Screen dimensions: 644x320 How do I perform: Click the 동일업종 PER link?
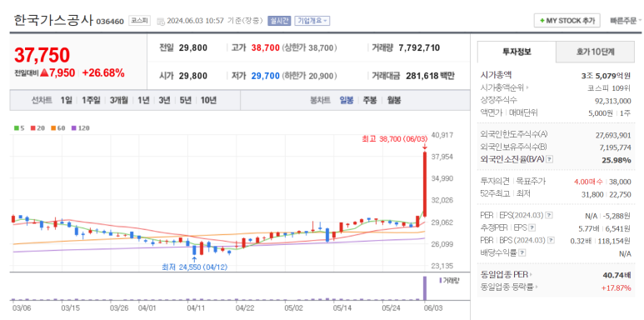tap(504, 275)
